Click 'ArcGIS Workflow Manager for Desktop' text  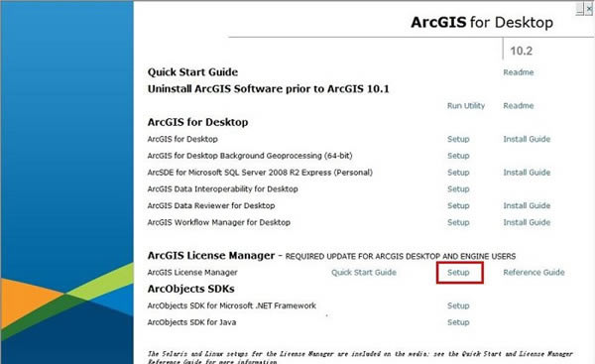point(218,222)
